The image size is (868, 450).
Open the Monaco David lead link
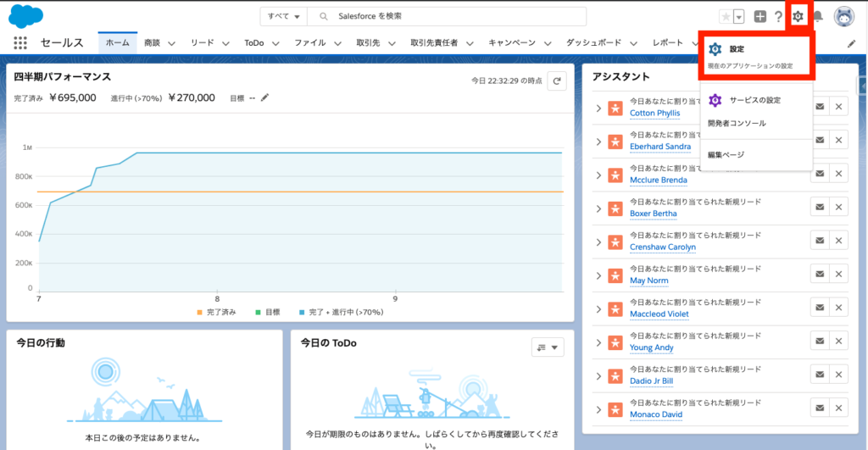(656, 414)
